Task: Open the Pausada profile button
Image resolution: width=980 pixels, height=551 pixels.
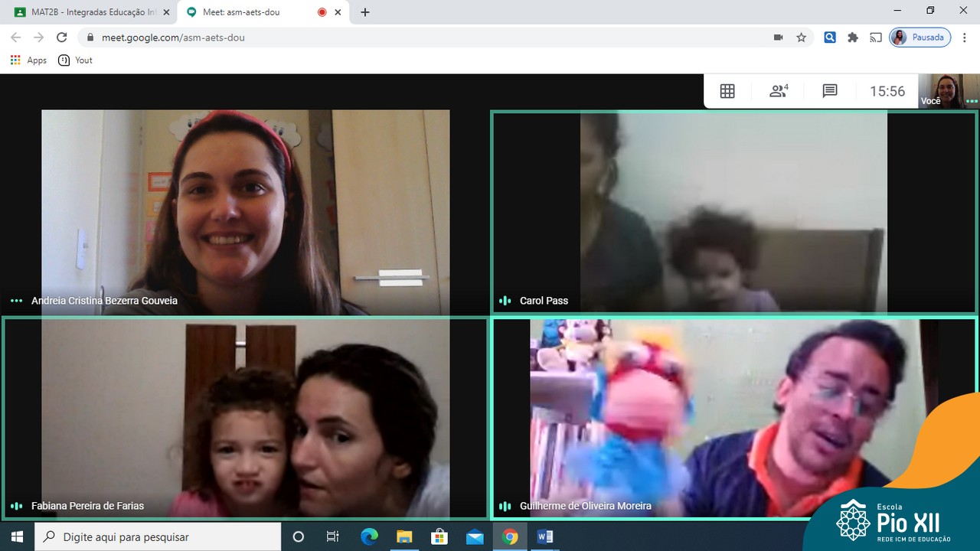Action: pos(920,37)
